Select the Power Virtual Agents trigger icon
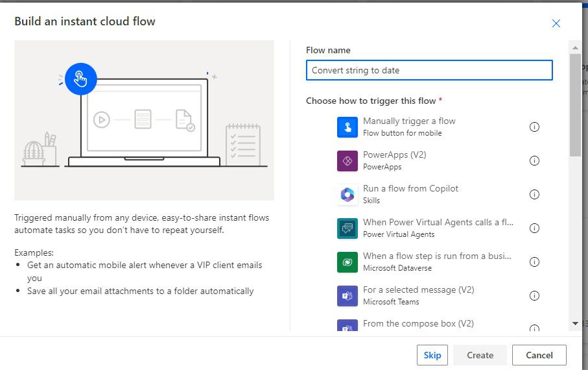This screenshot has height=370, width=588. click(x=347, y=228)
